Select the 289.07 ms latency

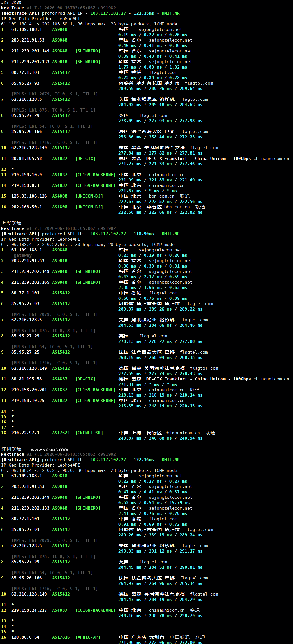[130, 309]
